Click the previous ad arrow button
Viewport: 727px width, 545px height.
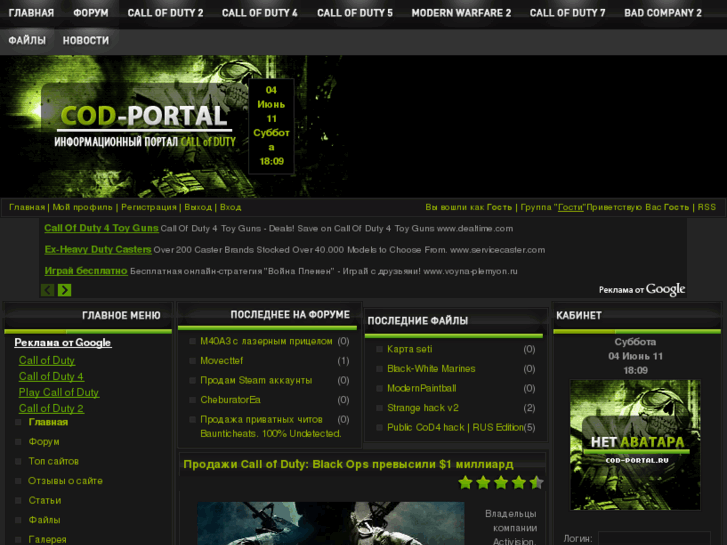47,290
